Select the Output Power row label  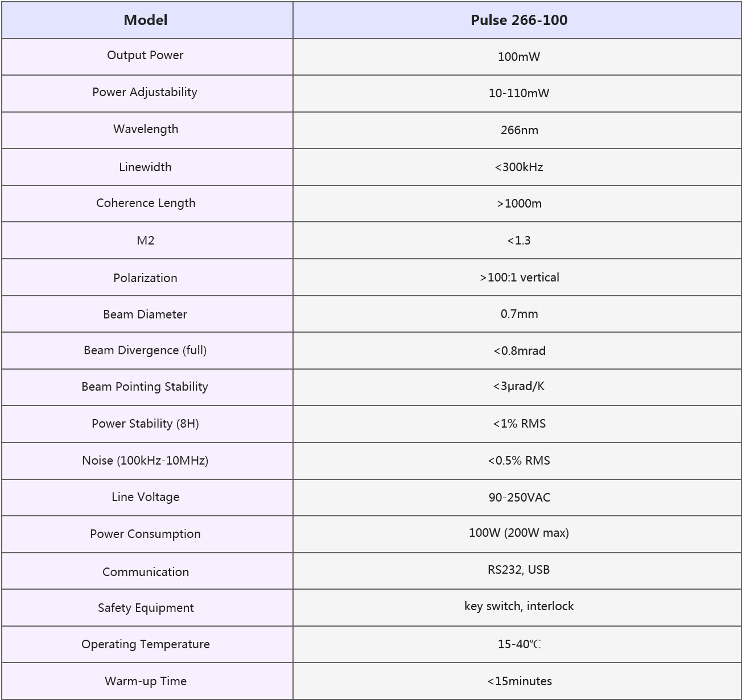(146, 56)
